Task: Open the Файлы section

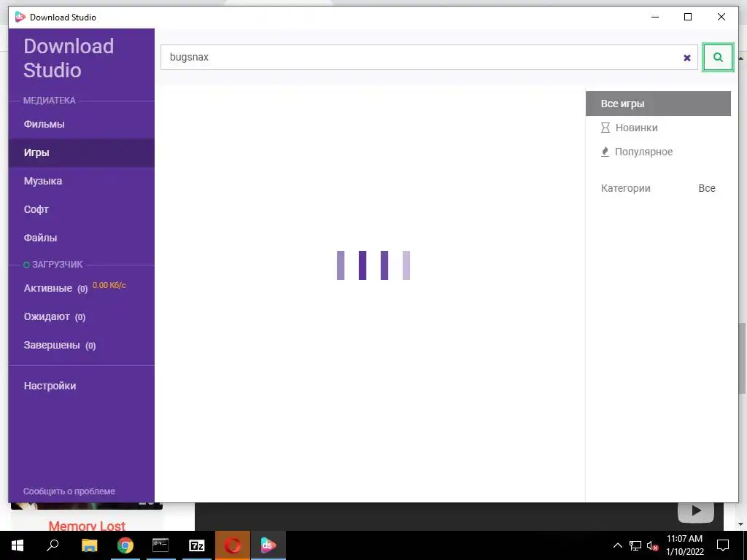Action: 82,238
